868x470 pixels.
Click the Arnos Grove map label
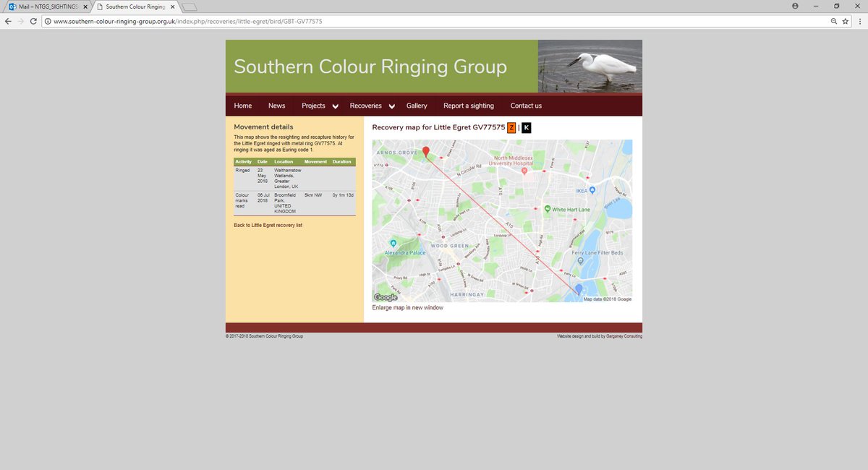tap(398, 153)
